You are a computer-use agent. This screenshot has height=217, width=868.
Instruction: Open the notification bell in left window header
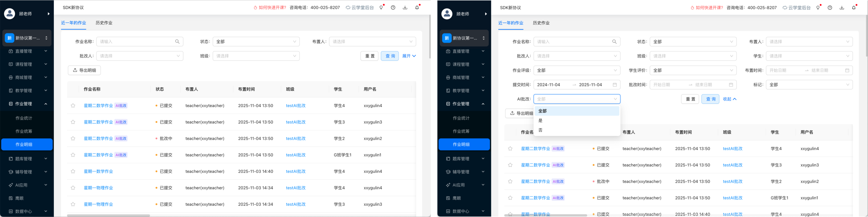[417, 8]
